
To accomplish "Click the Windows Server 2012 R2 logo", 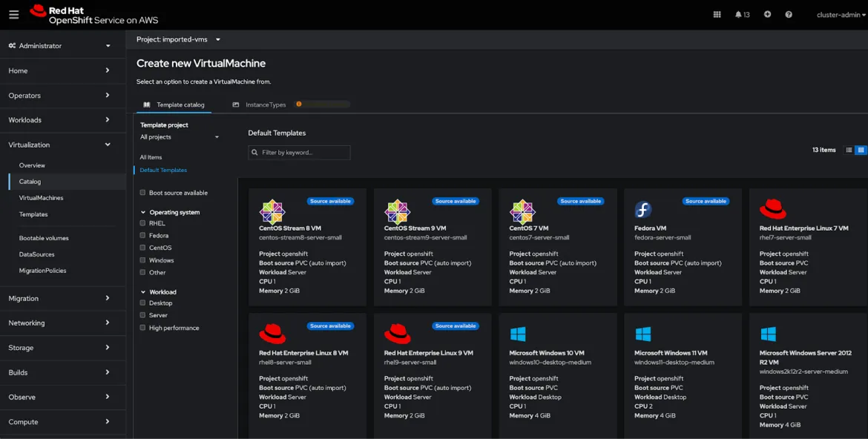I will pyautogui.click(x=768, y=334).
